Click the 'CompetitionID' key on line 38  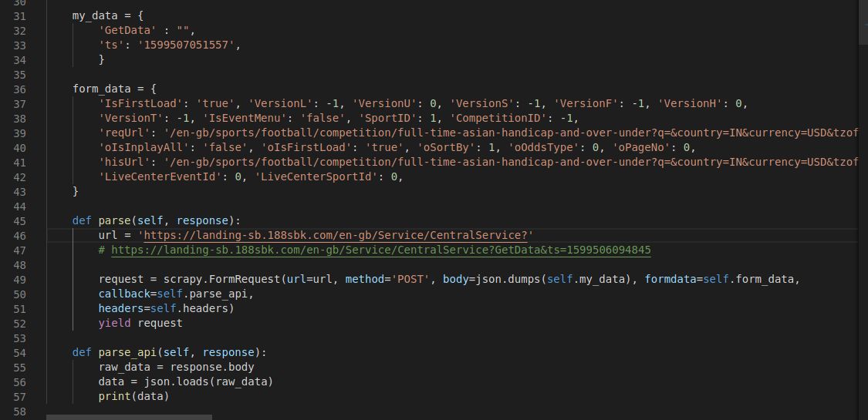[503, 118]
